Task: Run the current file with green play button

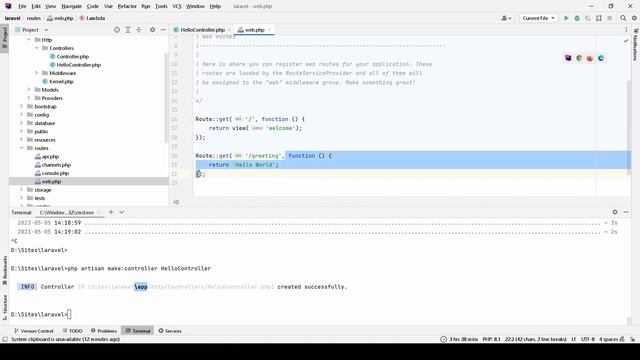Action: point(566,18)
